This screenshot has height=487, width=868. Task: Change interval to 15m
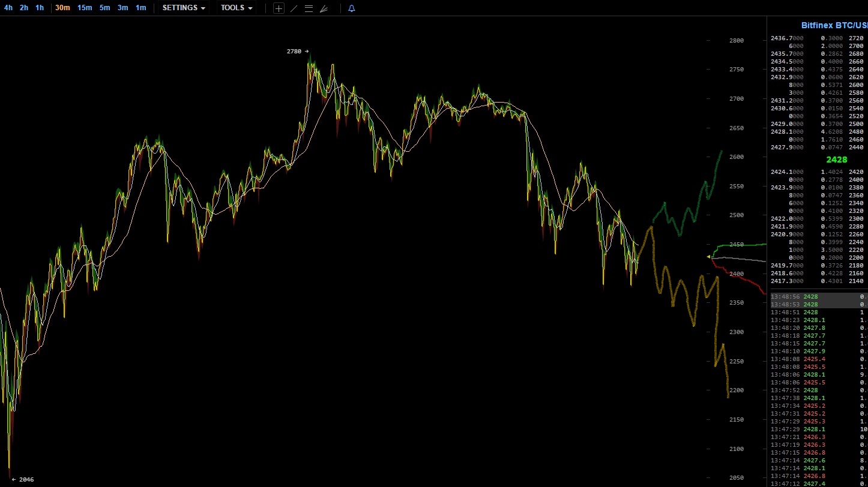85,8
